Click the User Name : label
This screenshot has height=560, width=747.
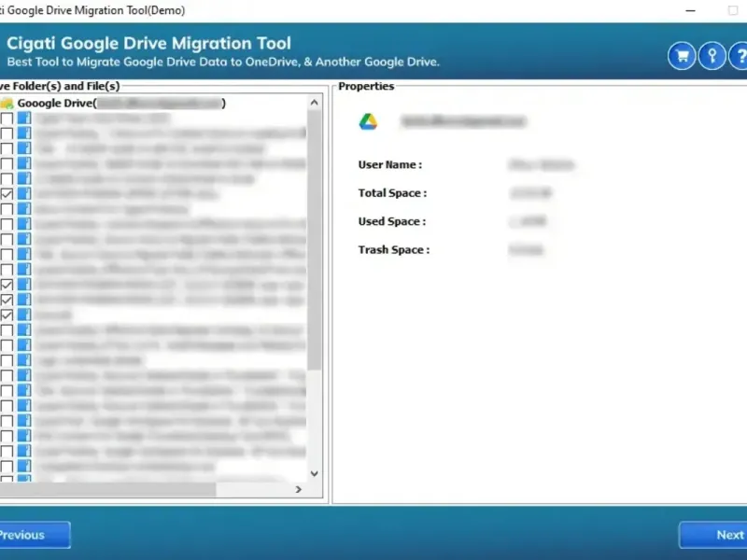(390, 165)
